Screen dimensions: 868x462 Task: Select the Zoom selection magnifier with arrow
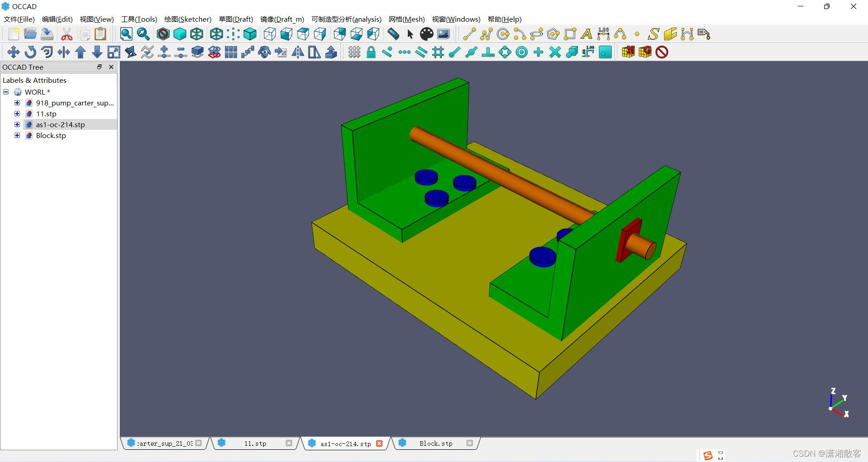[x=143, y=34]
